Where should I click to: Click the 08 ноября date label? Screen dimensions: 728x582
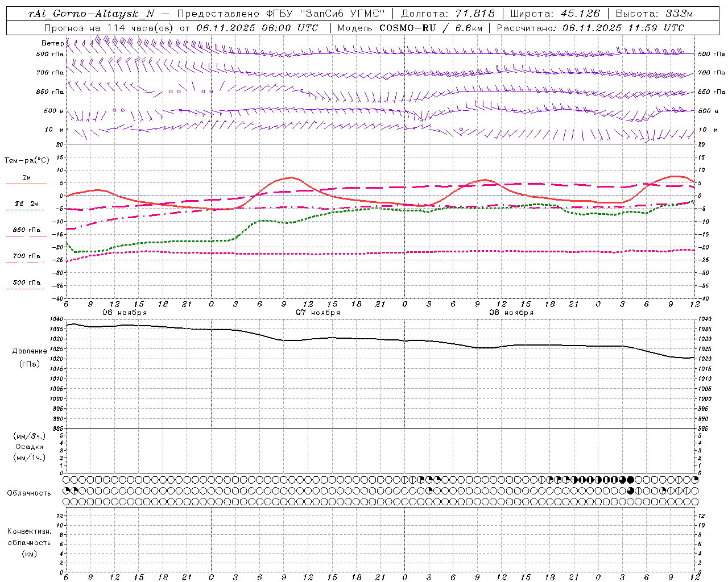511,313
